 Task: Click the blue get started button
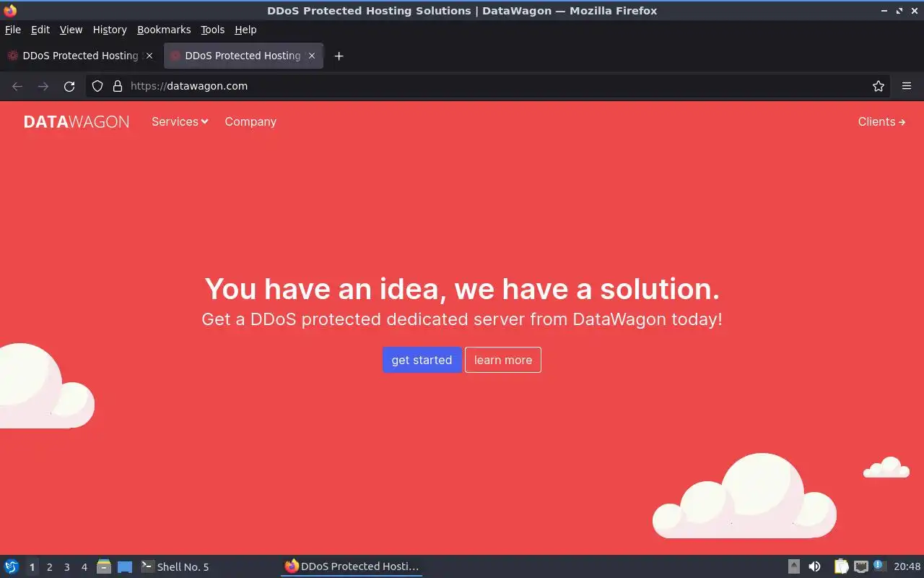pos(422,360)
